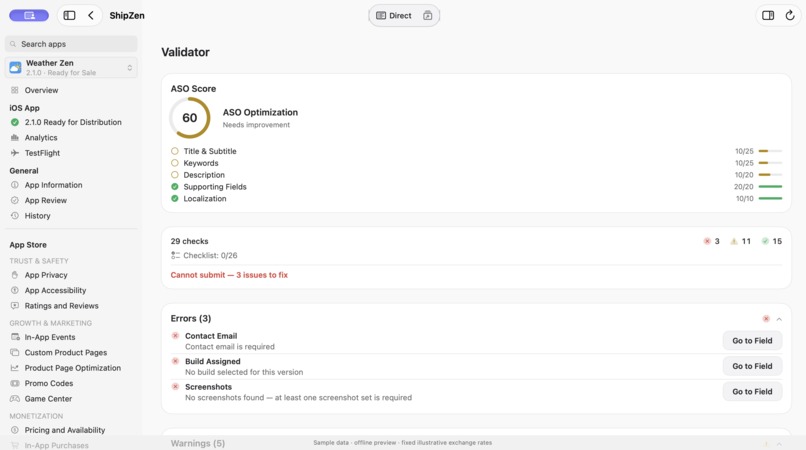Open Custom Product Pages
The height and width of the screenshot is (450, 806).
66,352
